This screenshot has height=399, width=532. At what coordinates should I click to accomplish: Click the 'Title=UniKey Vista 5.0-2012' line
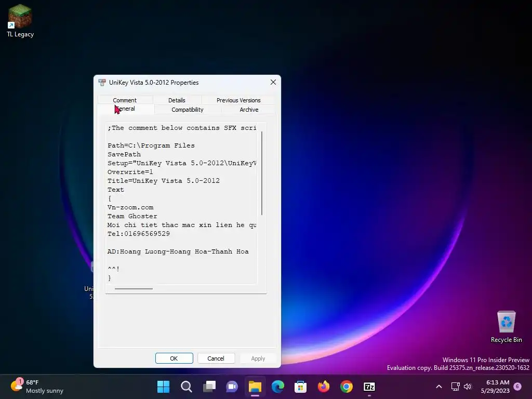[164, 181]
